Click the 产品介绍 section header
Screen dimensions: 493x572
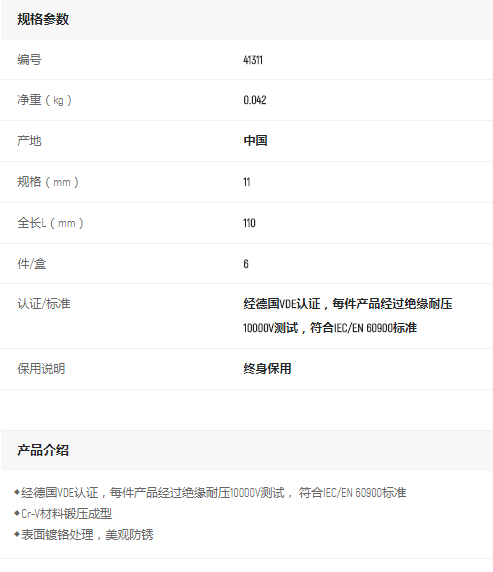click(x=43, y=451)
